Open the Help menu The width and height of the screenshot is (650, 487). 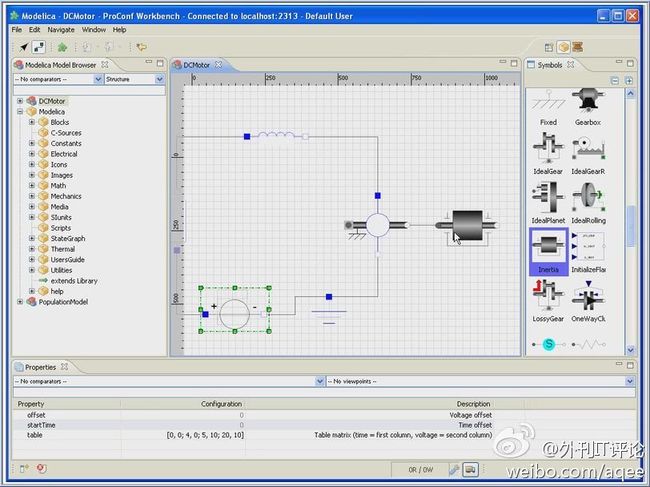coord(119,30)
